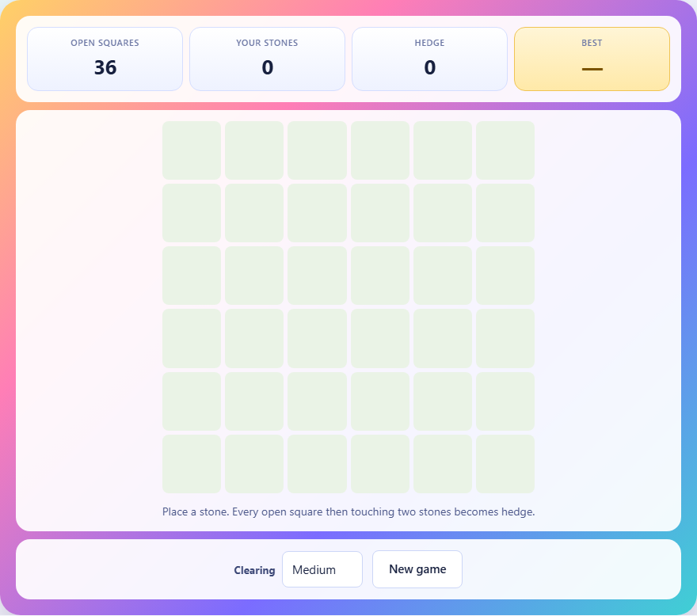Viewport: 697px width, 616px height.
Task: Click the Open Squares counter card showing 36
Action: point(105,59)
